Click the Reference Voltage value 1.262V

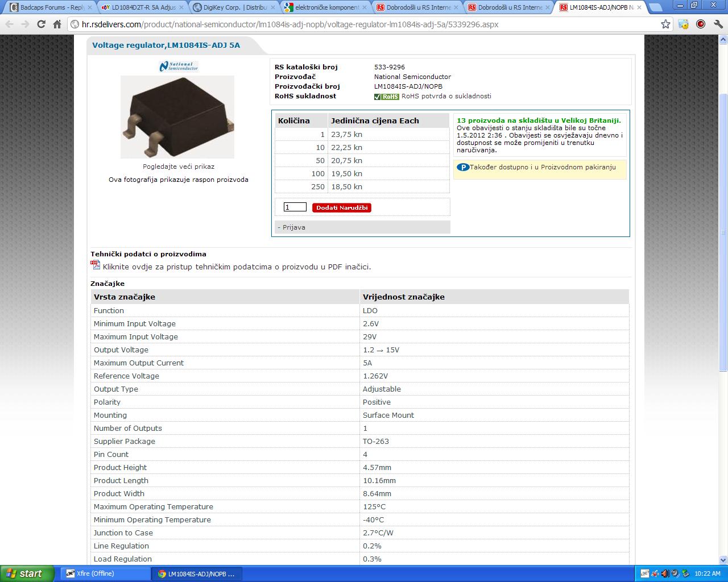point(375,376)
